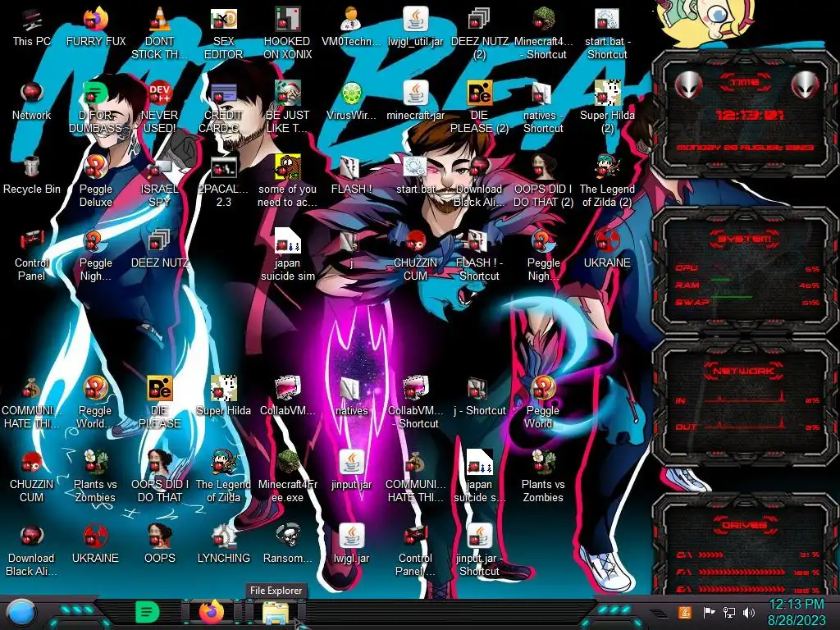840x630 pixels.
Task: Select the CollabVM... - Shortcut icon
Action: pyautogui.click(x=415, y=404)
